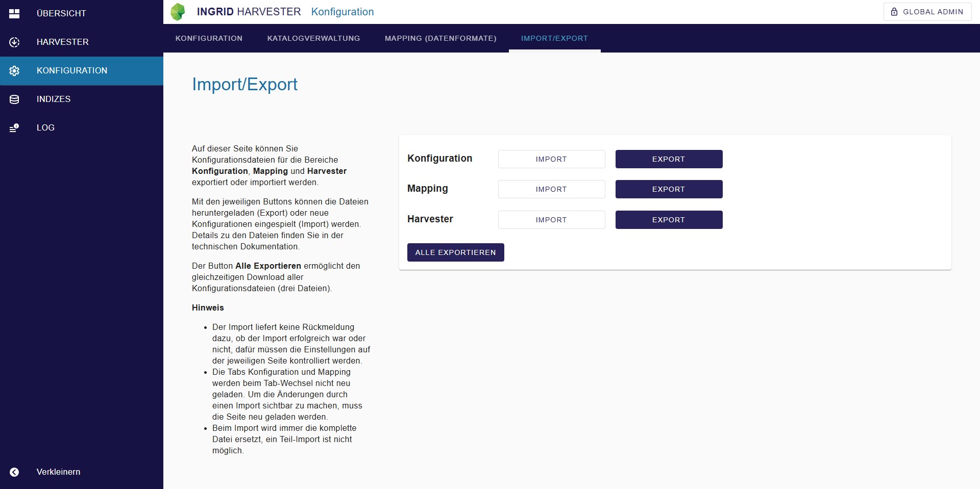980x489 pixels.
Task: Select the Konfiguration tab in top bar
Action: coord(209,38)
